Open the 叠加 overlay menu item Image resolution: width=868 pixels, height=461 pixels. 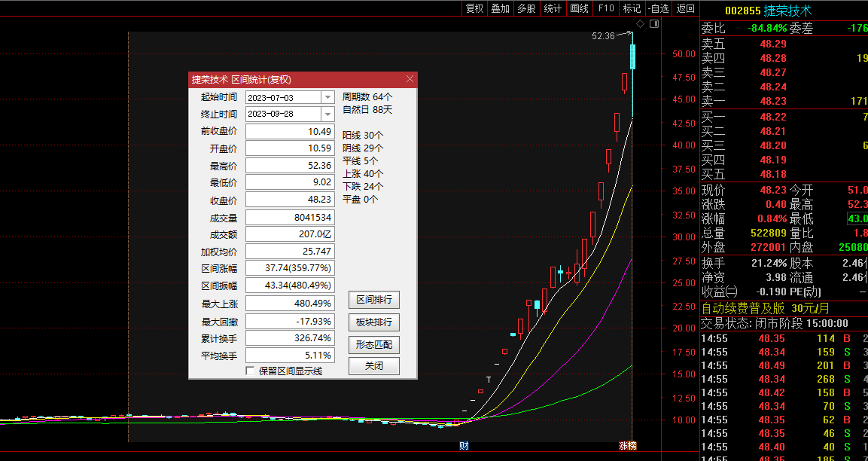pyautogui.click(x=500, y=8)
